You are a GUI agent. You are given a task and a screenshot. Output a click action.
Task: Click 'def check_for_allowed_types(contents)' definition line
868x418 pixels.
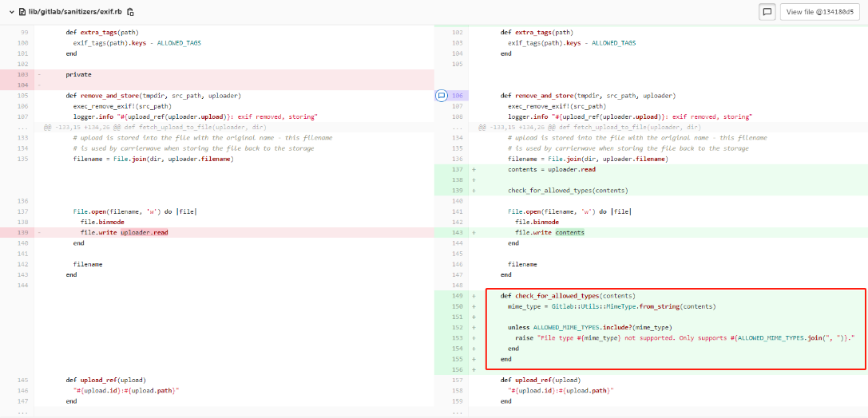click(x=568, y=296)
